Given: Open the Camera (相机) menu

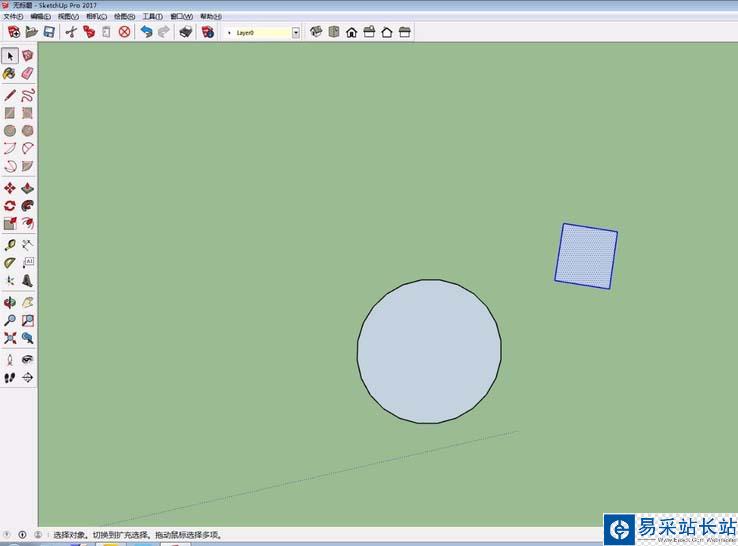Looking at the screenshot, I should 96,16.
